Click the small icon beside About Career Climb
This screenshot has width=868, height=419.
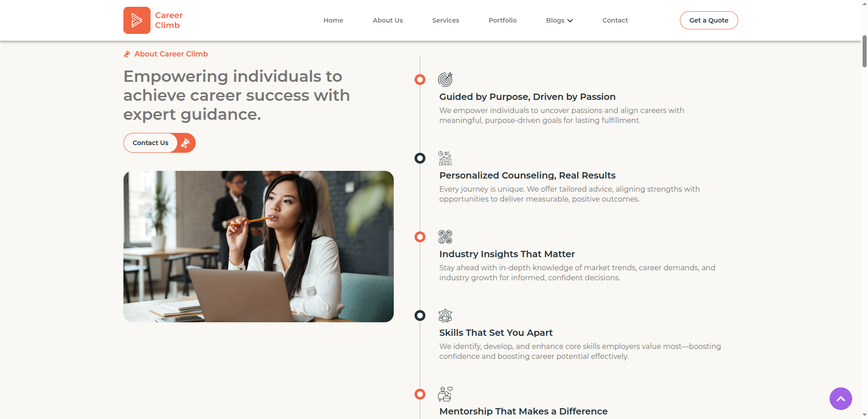point(127,54)
